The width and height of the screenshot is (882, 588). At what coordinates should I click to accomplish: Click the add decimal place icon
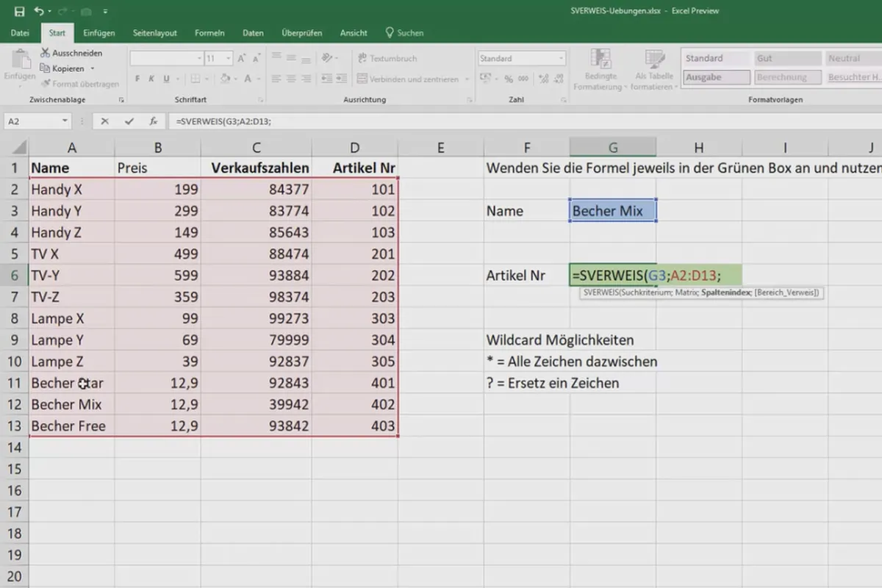click(x=542, y=79)
